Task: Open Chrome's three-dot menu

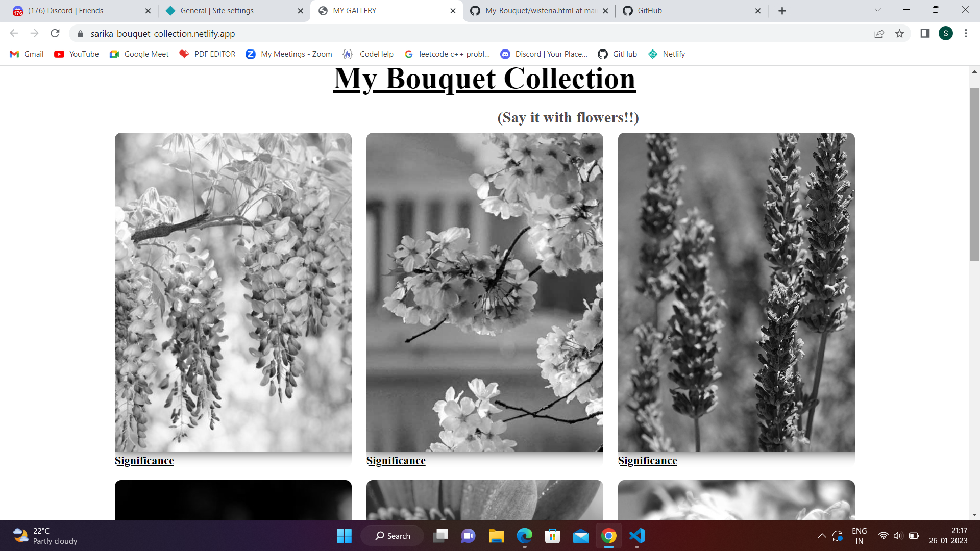Action: coord(966,33)
